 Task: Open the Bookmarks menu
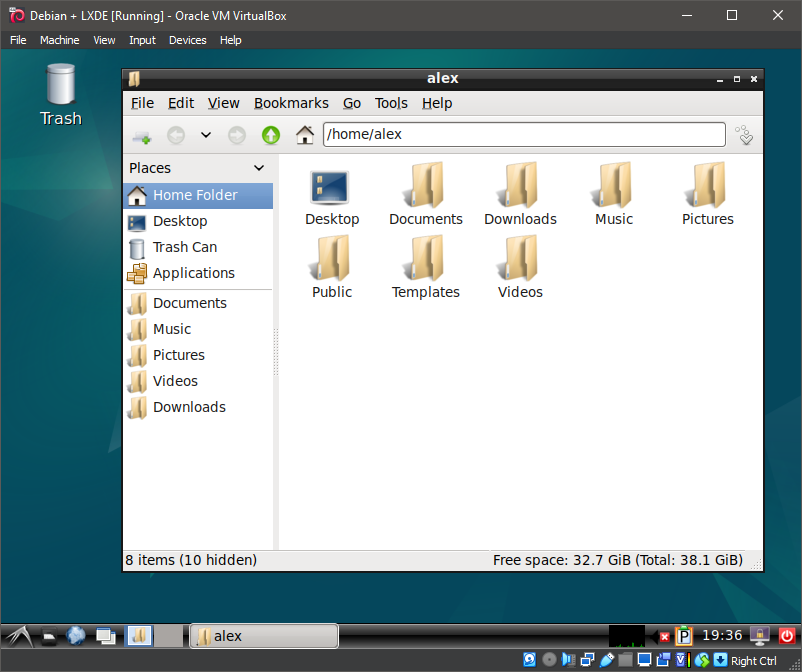coord(291,103)
